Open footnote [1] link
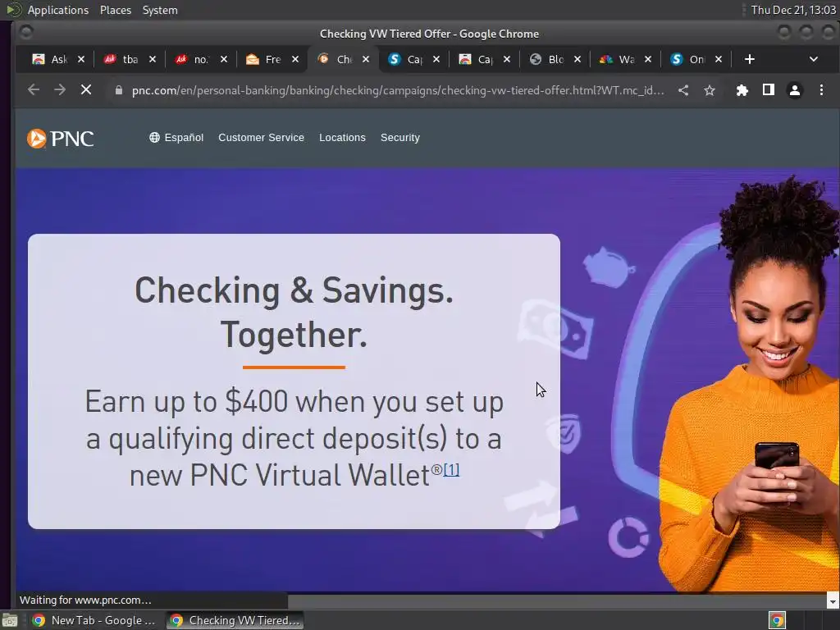Image resolution: width=840 pixels, height=630 pixels. (x=451, y=470)
